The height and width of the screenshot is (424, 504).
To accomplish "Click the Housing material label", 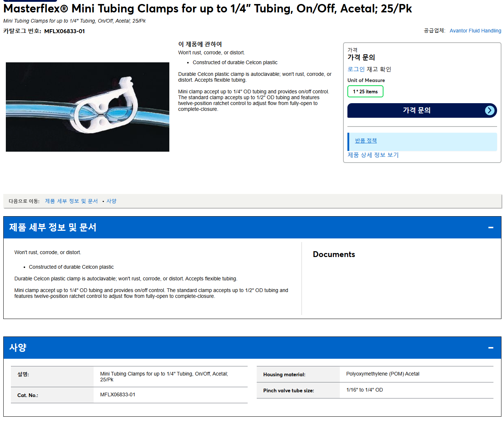I will (x=284, y=375).
